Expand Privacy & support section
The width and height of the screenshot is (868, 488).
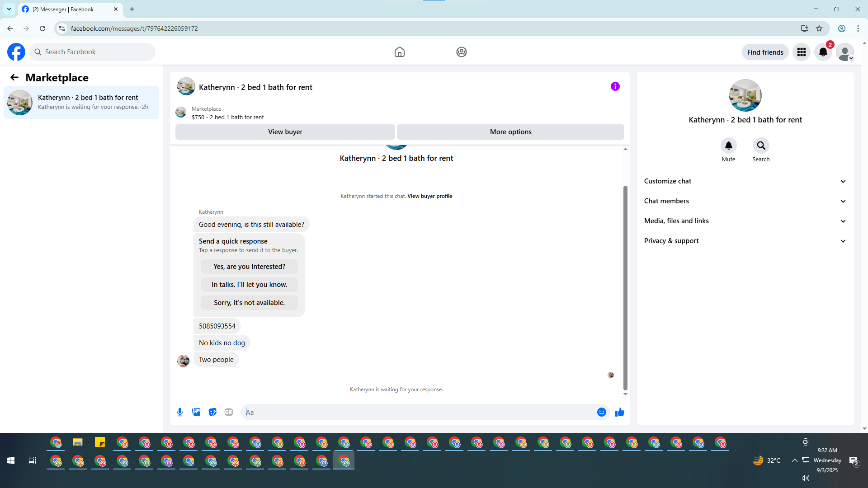[745, 241]
